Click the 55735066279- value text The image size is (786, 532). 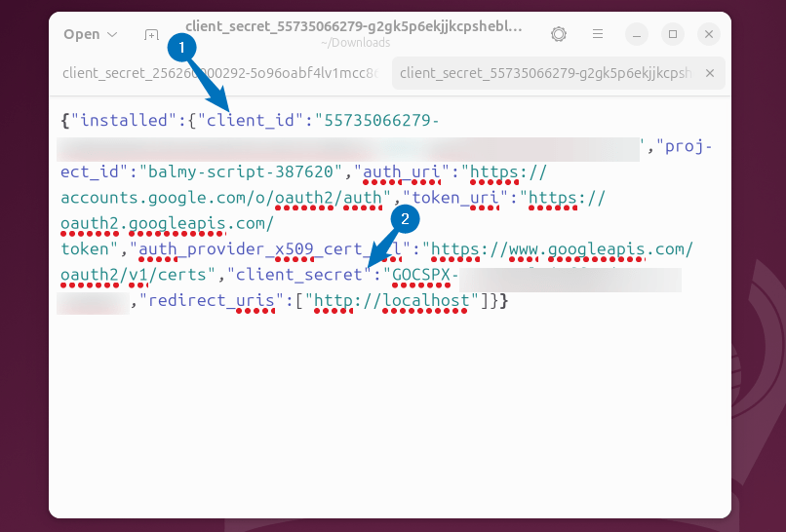(x=382, y=120)
